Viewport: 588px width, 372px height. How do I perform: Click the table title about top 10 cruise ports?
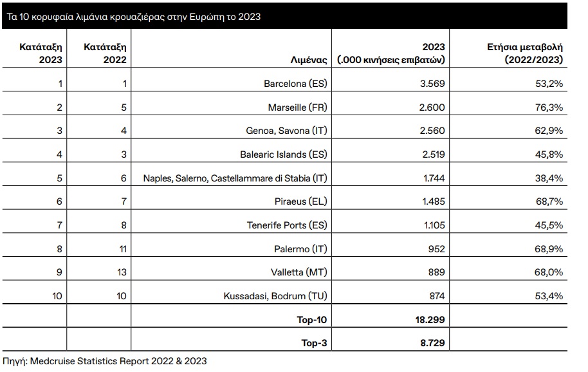133,17
